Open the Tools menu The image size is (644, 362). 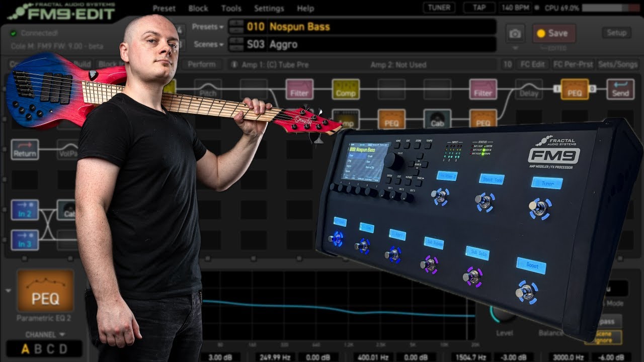(231, 9)
